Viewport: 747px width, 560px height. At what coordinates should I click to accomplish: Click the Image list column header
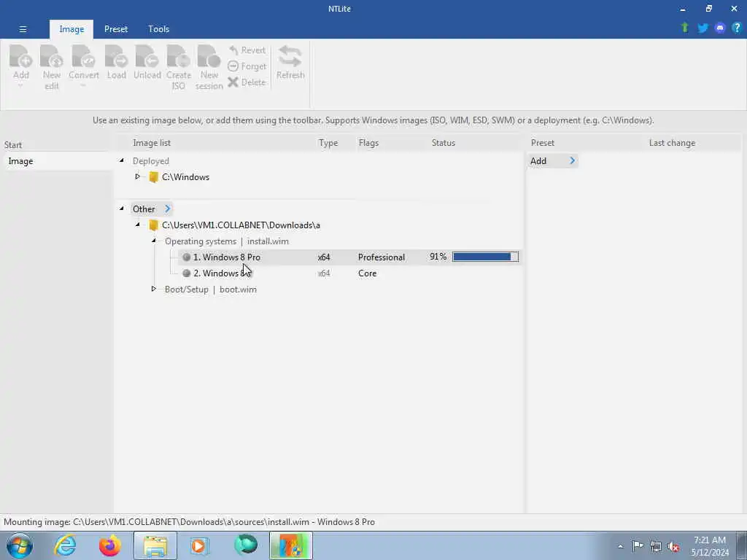coord(152,143)
